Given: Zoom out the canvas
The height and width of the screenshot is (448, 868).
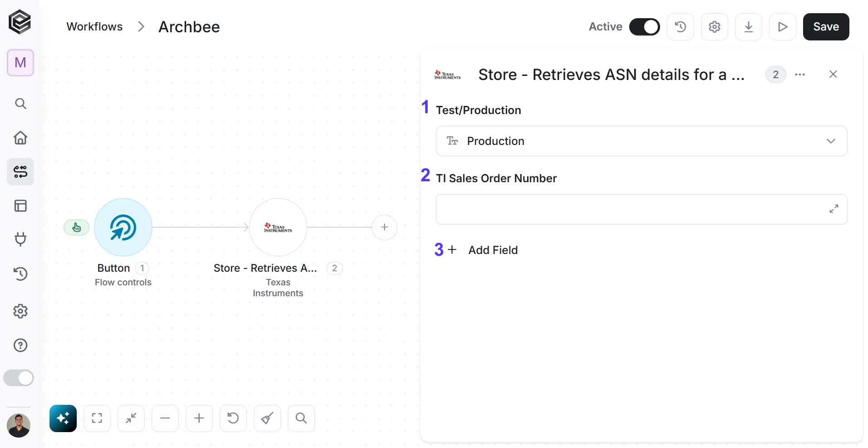Looking at the screenshot, I should (x=165, y=418).
